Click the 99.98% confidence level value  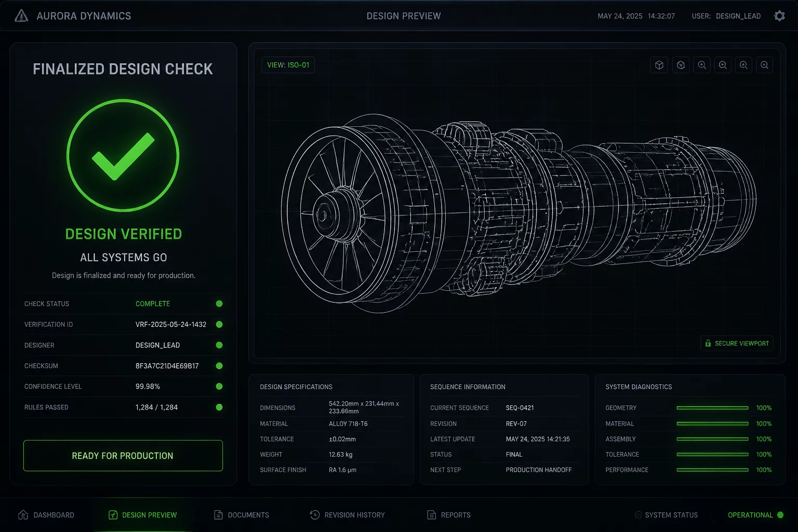click(148, 387)
